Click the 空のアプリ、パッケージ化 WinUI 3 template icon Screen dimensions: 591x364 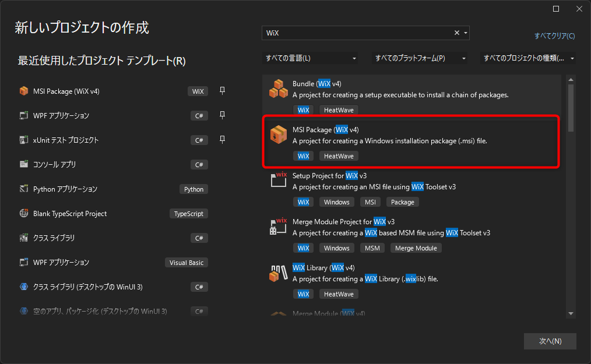pyautogui.click(x=24, y=311)
